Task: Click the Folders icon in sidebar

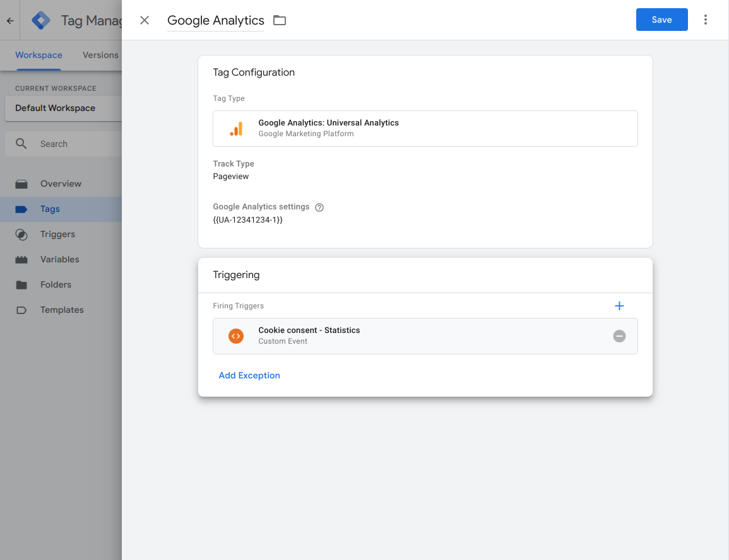Action: tap(21, 284)
